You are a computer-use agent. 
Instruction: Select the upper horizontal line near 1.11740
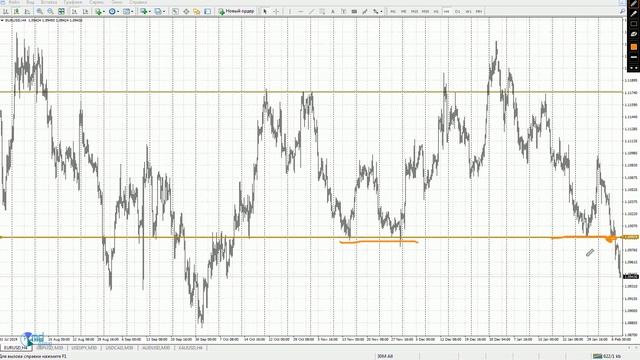coord(311,92)
